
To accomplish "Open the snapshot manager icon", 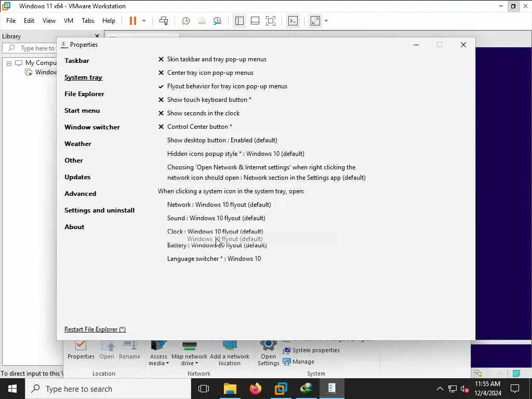I will click(217, 21).
